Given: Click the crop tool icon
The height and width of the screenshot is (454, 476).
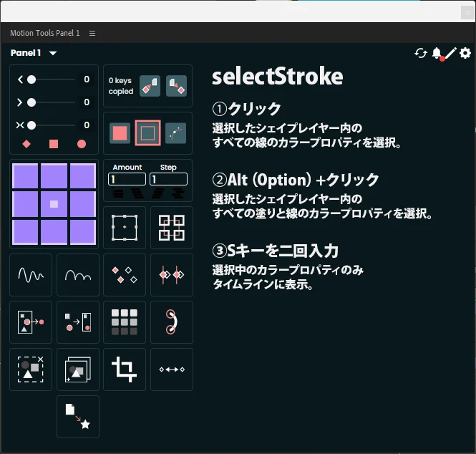Looking at the screenshot, I should 125,370.
